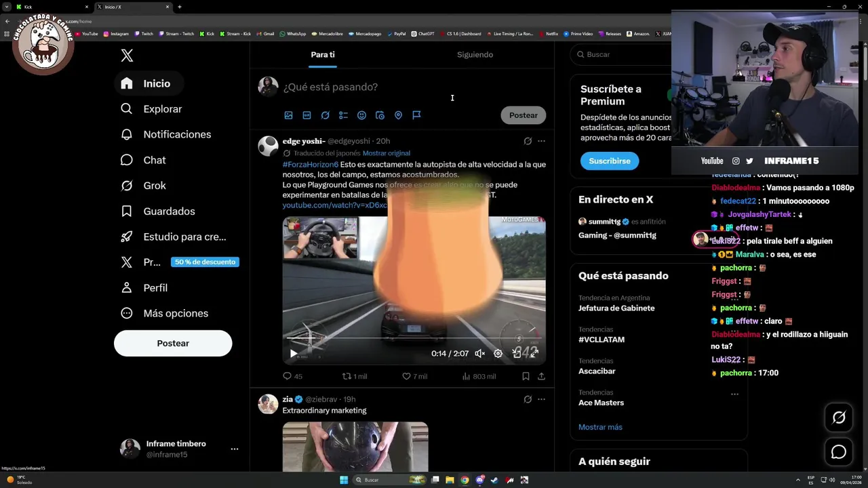Add a GIF to the new post
The width and height of the screenshot is (868, 488).
(x=307, y=115)
